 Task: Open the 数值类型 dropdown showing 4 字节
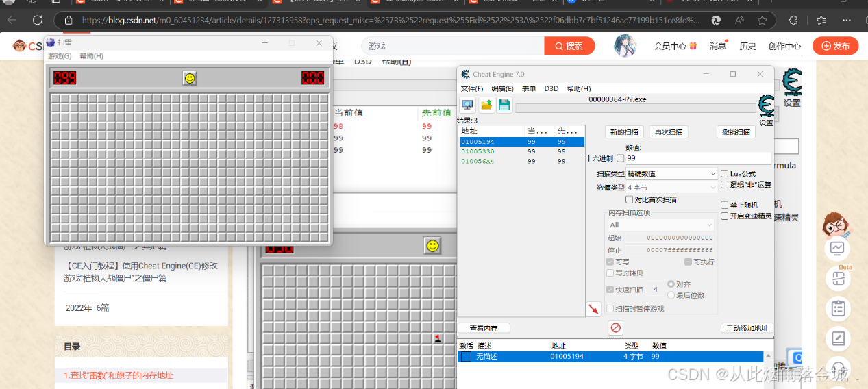click(672, 187)
